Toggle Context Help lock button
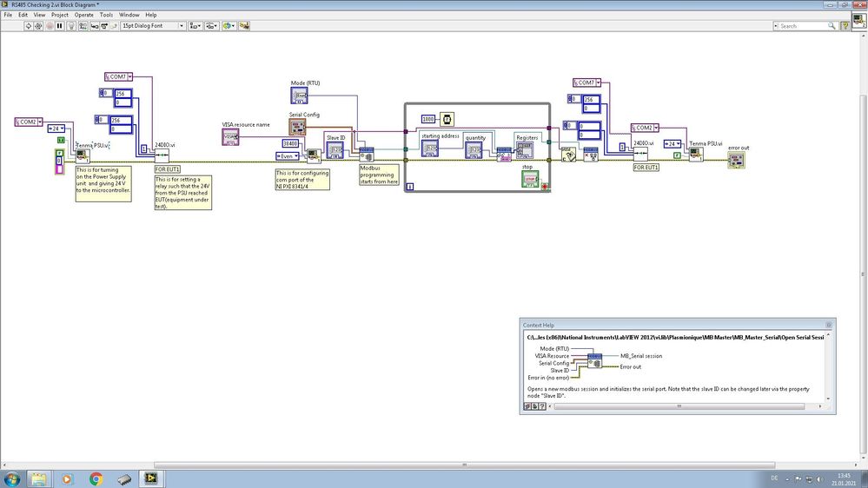This screenshot has height=488, width=868. [x=534, y=406]
